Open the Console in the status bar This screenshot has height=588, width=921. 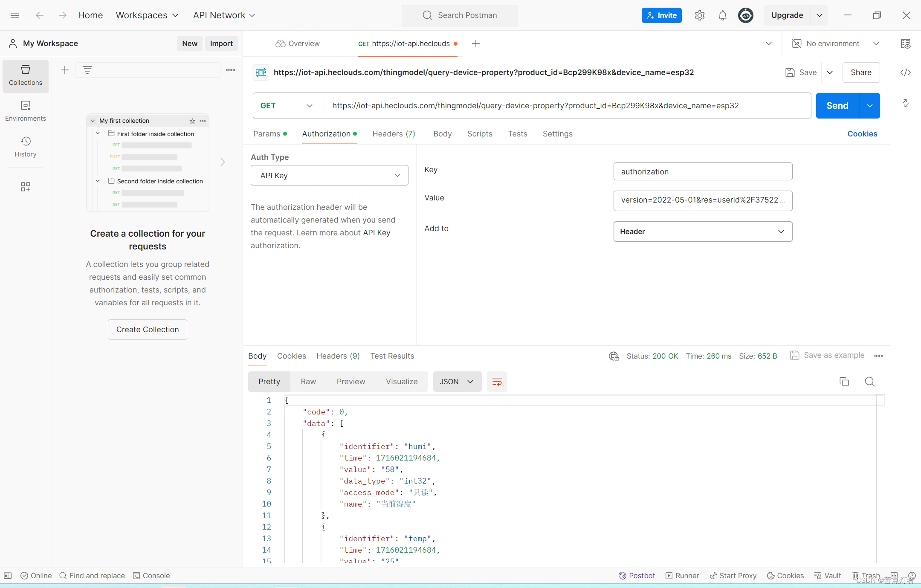tap(151, 576)
